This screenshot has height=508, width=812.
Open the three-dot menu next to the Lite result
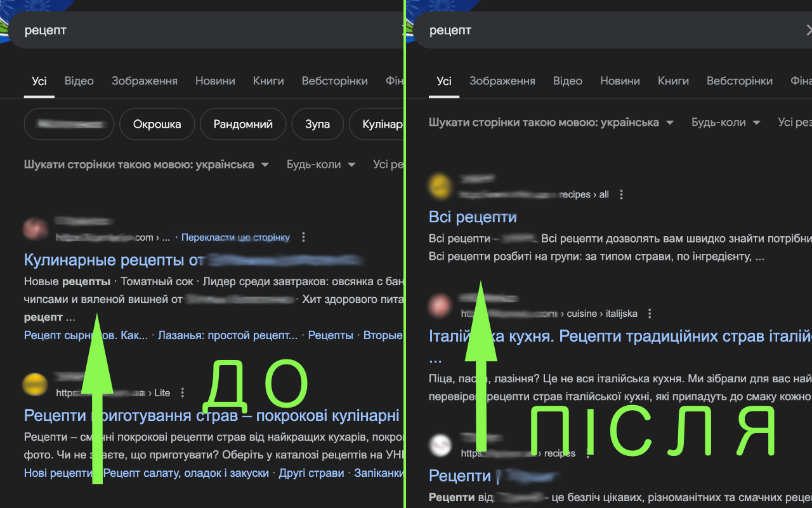click(x=182, y=392)
